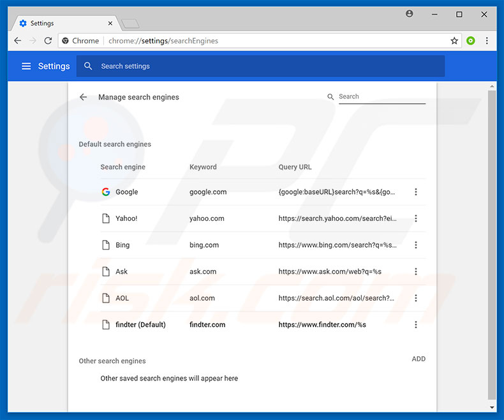Open the Chrome three-dot menu
Screen dimensions: 504x420
click(x=487, y=41)
